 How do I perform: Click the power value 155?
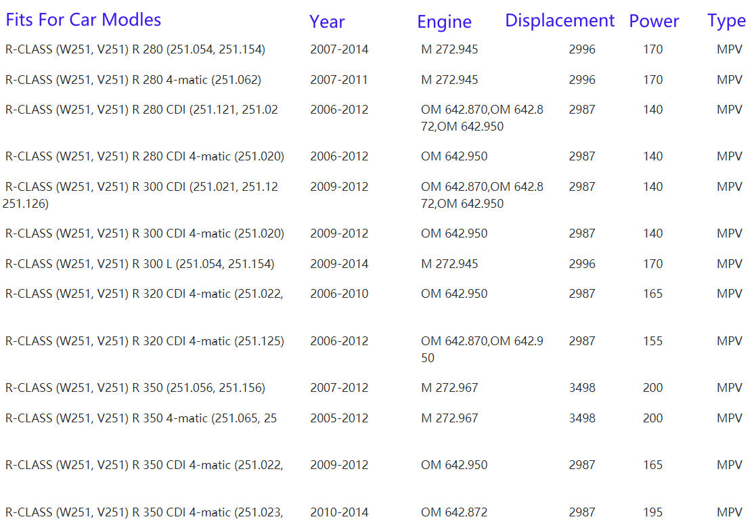pyautogui.click(x=652, y=341)
